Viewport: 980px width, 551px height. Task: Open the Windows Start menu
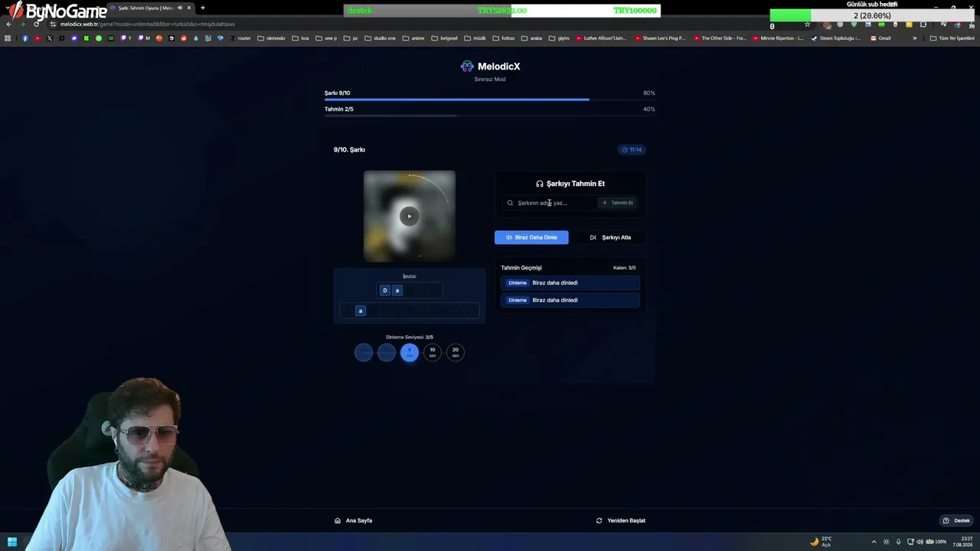coord(12,542)
